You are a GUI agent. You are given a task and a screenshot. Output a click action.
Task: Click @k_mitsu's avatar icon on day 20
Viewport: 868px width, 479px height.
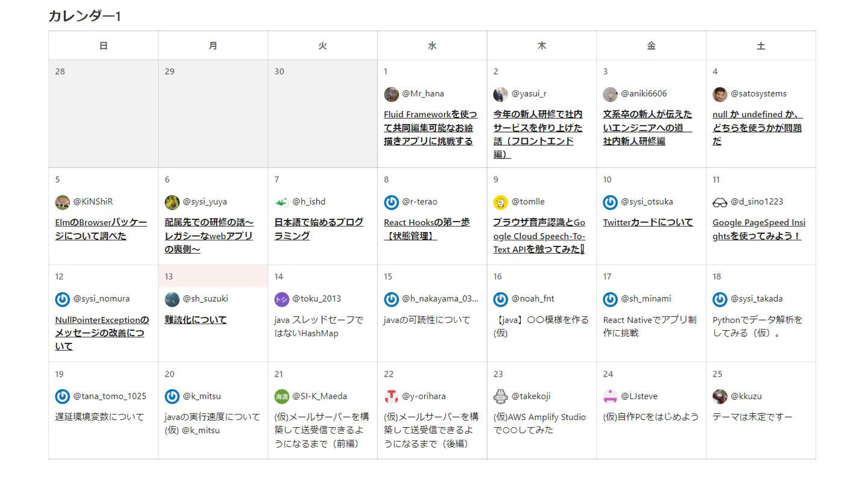pos(172,396)
